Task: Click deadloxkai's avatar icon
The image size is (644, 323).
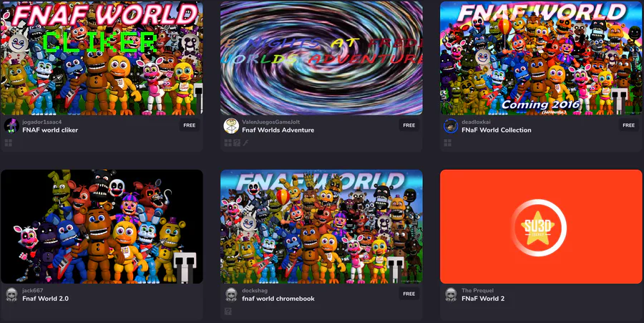Action: click(x=451, y=126)
